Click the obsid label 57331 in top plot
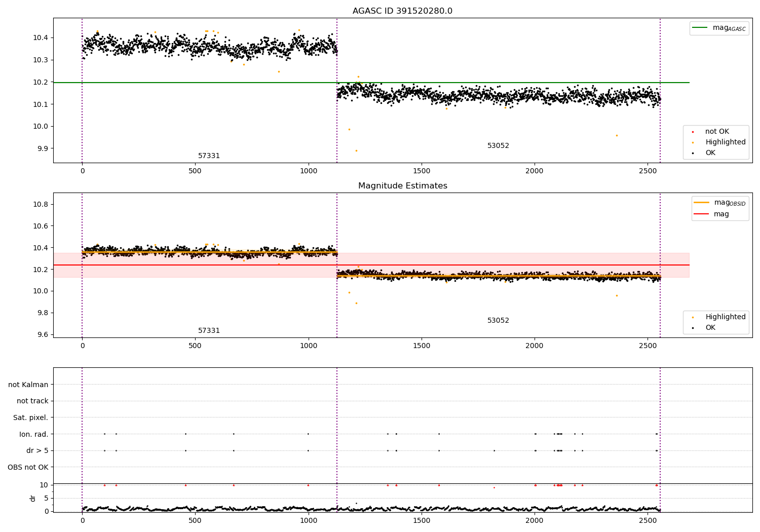Image resolution: width=760 pixels, height=532 pixels. pos(209,156)
